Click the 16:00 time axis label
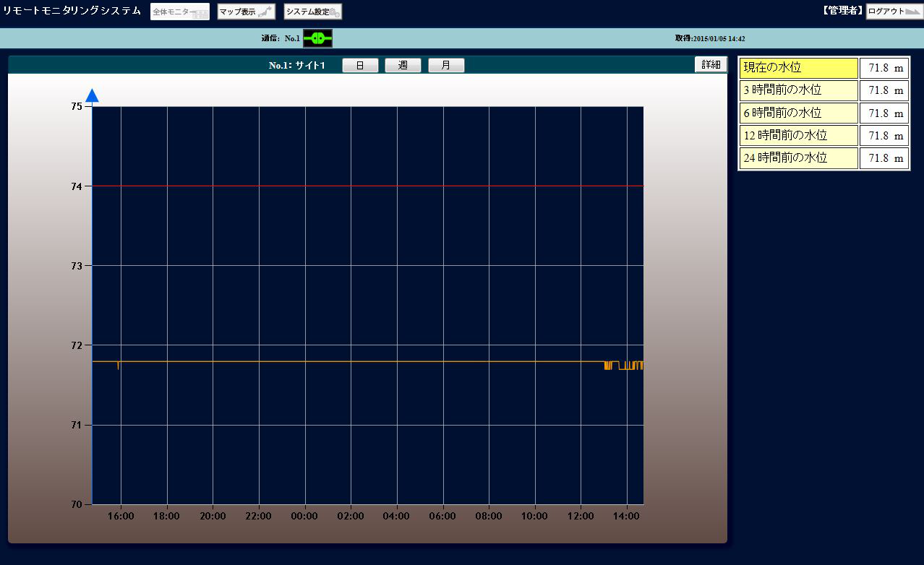924x565 pixels. (121, 517)
